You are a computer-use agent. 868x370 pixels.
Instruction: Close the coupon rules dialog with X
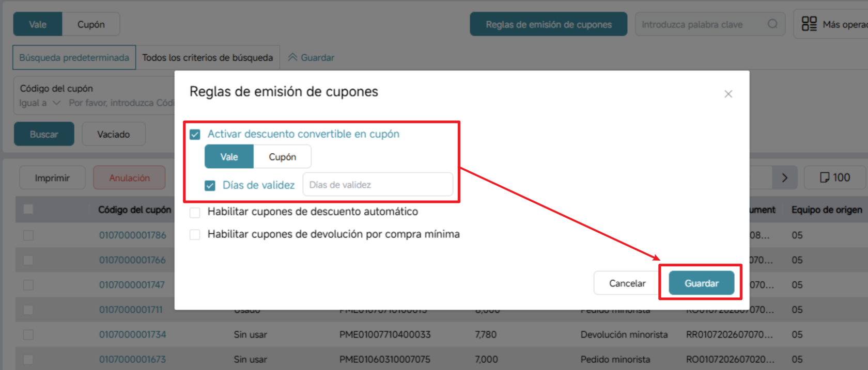(x=728, y=94)
